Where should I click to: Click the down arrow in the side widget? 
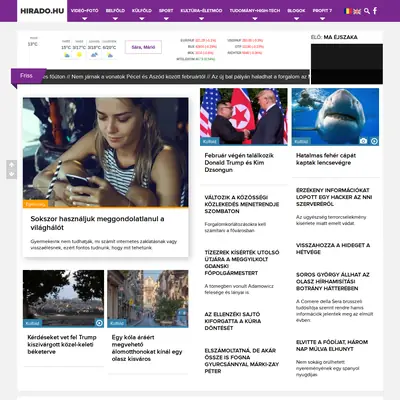tap(11, 174)
